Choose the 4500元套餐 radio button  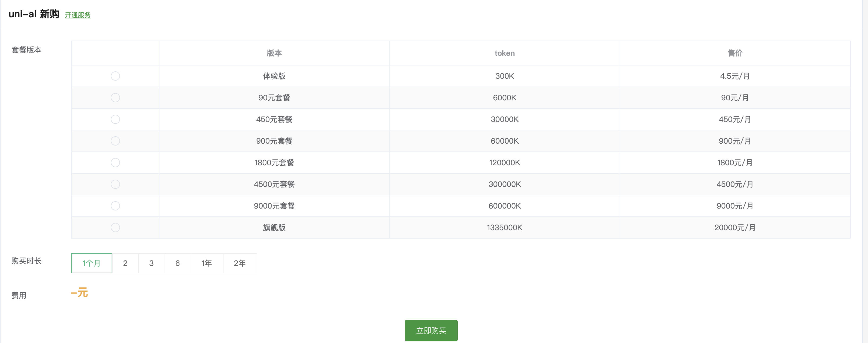[x=115, y=184]
